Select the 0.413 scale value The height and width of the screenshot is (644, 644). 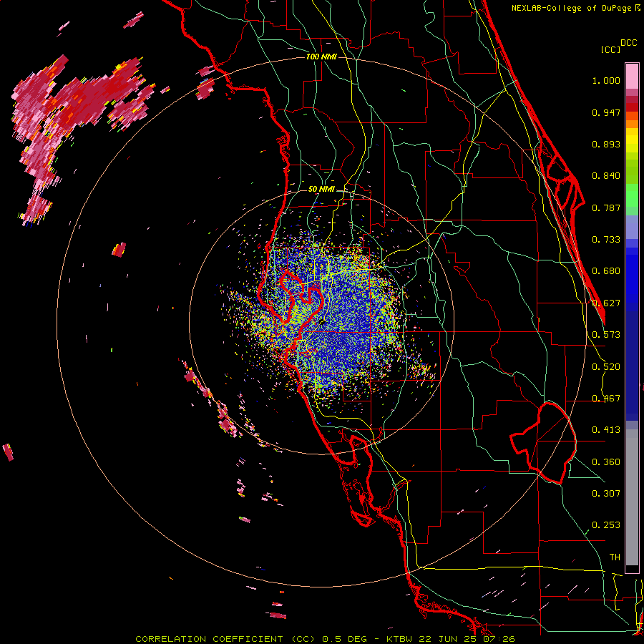tap(606, 430)
